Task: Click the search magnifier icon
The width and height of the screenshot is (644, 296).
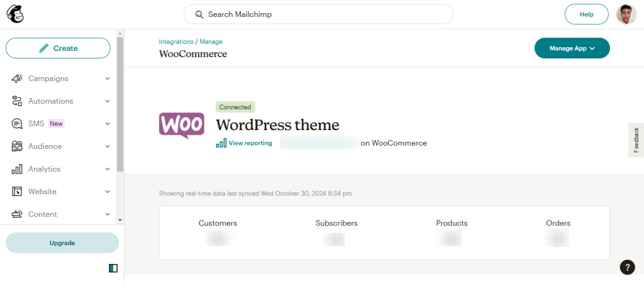Action: click(x=199, y=15)
